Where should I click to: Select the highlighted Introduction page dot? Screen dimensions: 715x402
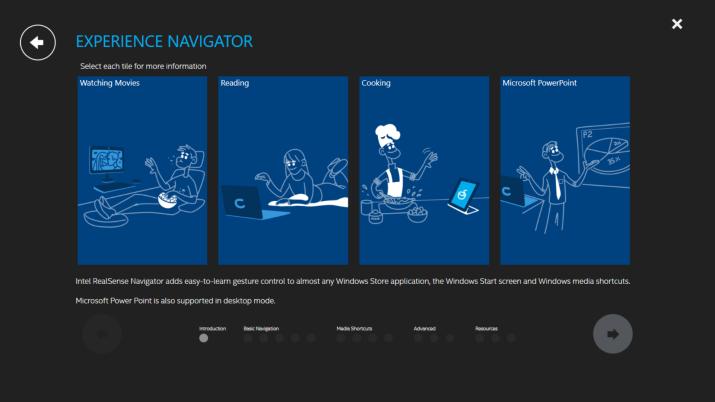[x=204, y=338]
